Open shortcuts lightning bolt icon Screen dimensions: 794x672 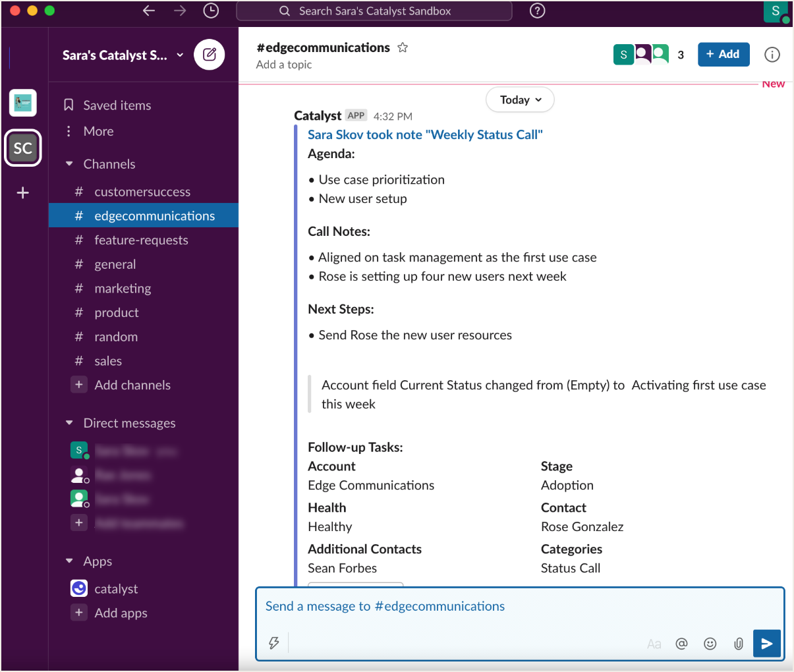click(x=274, y=643)
